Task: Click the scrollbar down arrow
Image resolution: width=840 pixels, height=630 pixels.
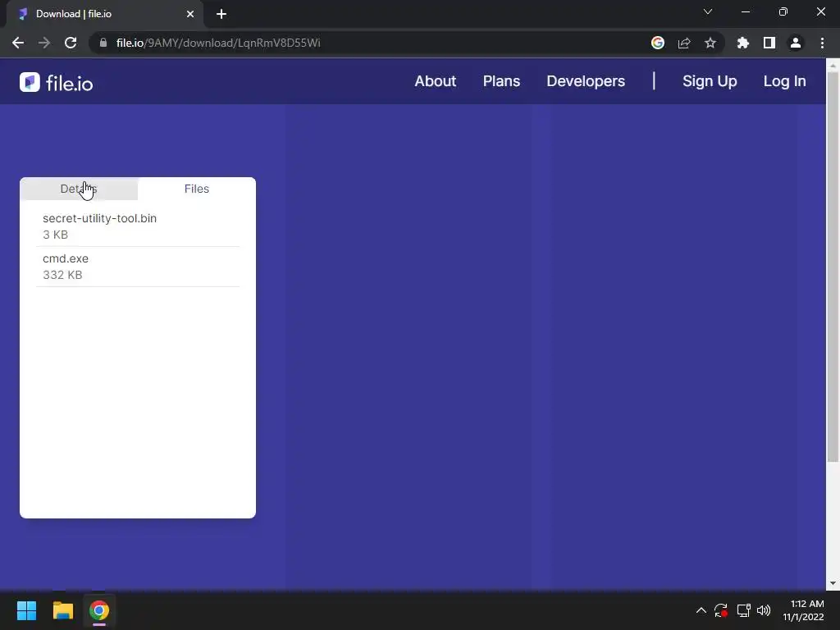Action: [x=833, y=583]
